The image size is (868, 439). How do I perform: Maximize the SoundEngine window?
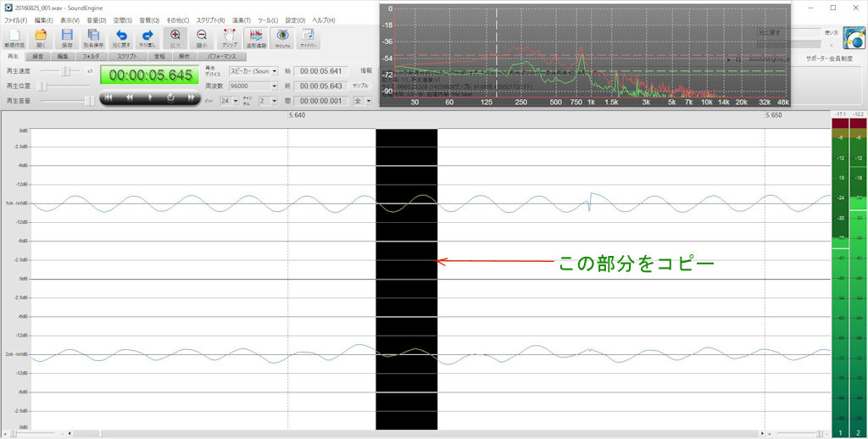[833, 8]
